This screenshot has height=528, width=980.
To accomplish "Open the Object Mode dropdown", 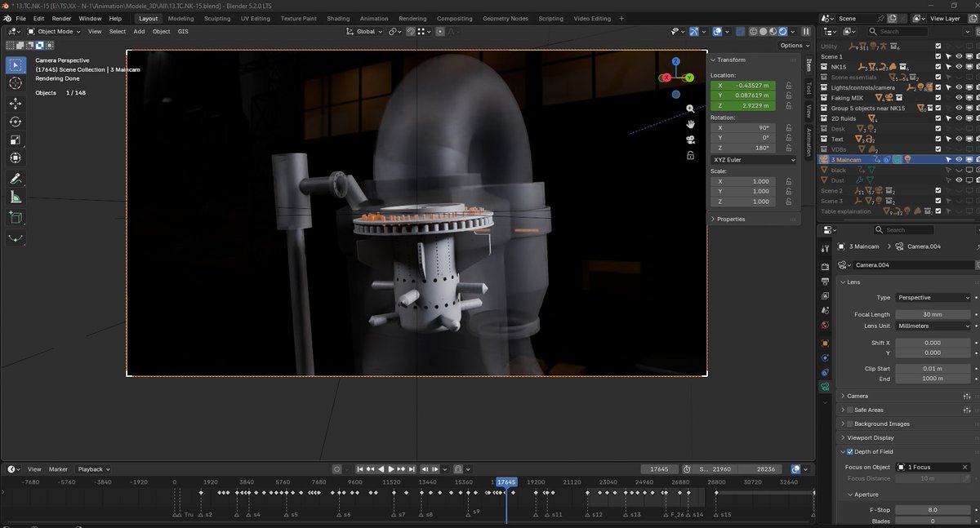I will point(54,31).
